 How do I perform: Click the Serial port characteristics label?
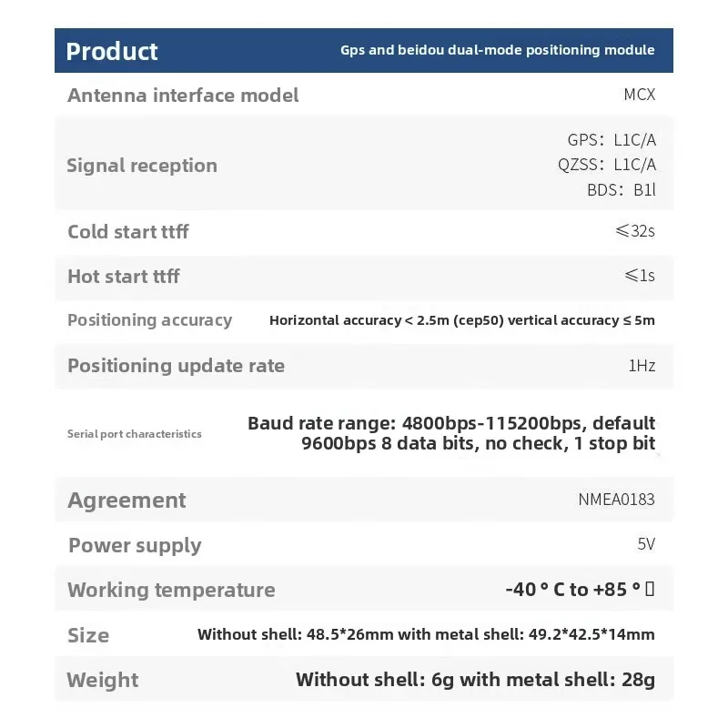(134, 434)
